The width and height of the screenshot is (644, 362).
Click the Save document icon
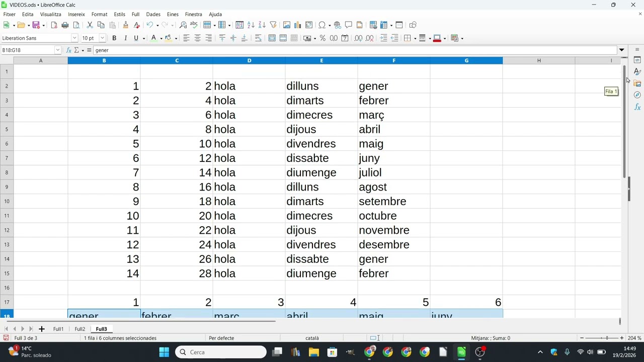(36, 25)
